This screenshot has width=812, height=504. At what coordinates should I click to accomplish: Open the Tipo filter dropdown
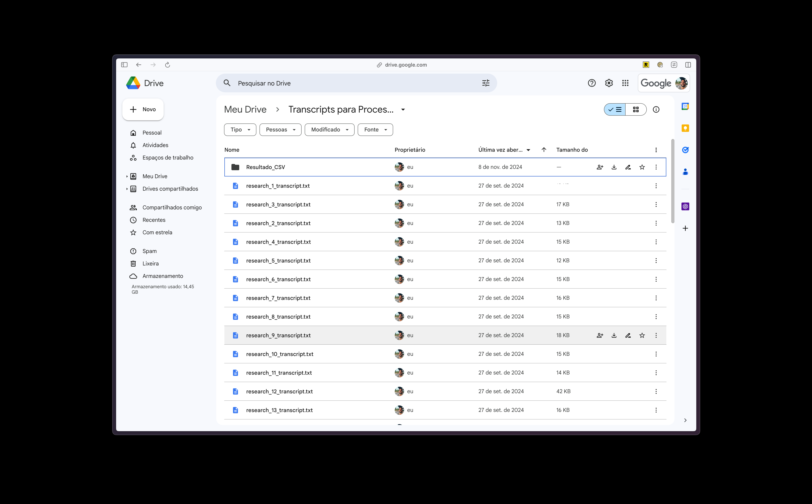point(240,130)
